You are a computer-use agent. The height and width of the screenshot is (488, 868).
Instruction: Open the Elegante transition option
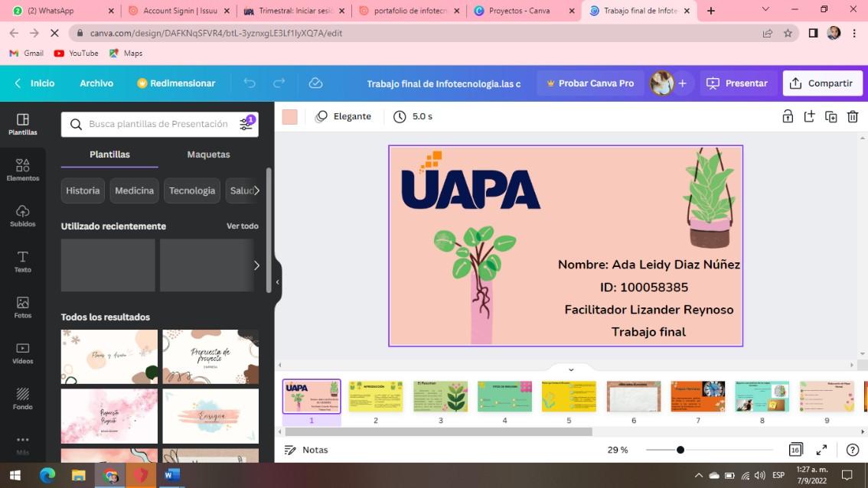pos(343,116)
